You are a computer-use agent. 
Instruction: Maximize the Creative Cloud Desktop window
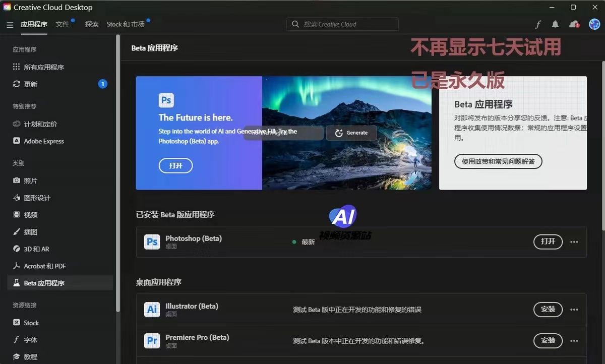[x=573, y=7]
